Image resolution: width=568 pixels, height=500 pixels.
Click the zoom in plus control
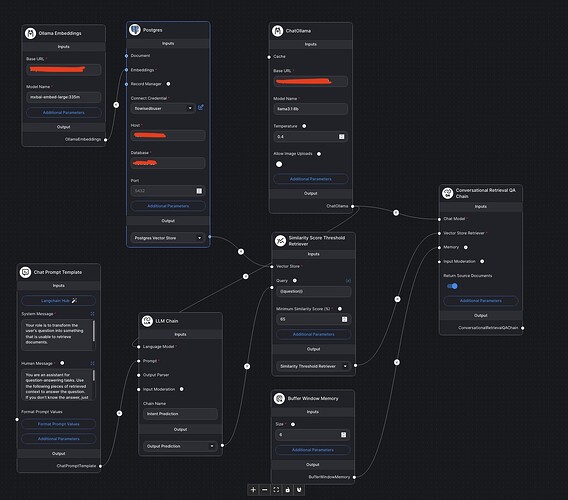tap(253, 490)
